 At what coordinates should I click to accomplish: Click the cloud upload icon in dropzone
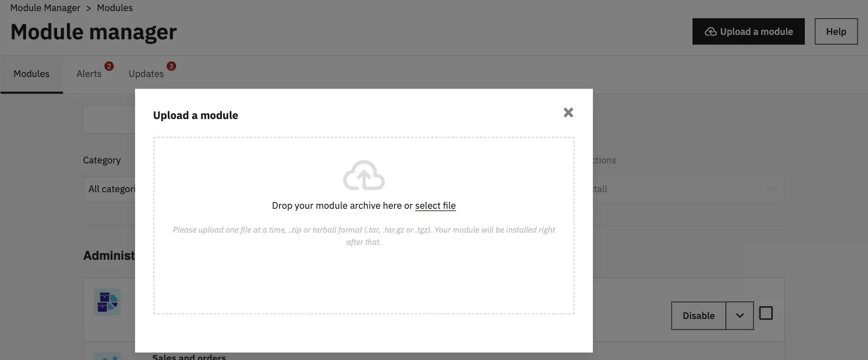pos(364,176)
